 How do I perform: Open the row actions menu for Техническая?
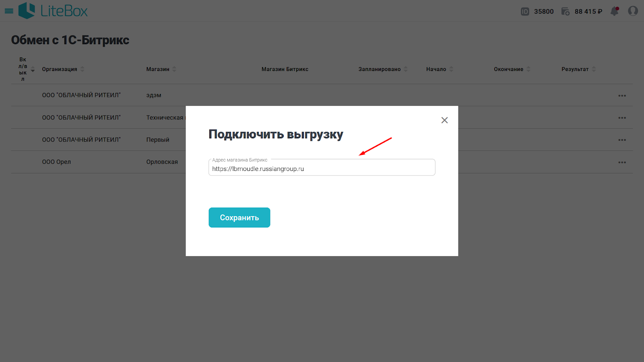[622, 118]
